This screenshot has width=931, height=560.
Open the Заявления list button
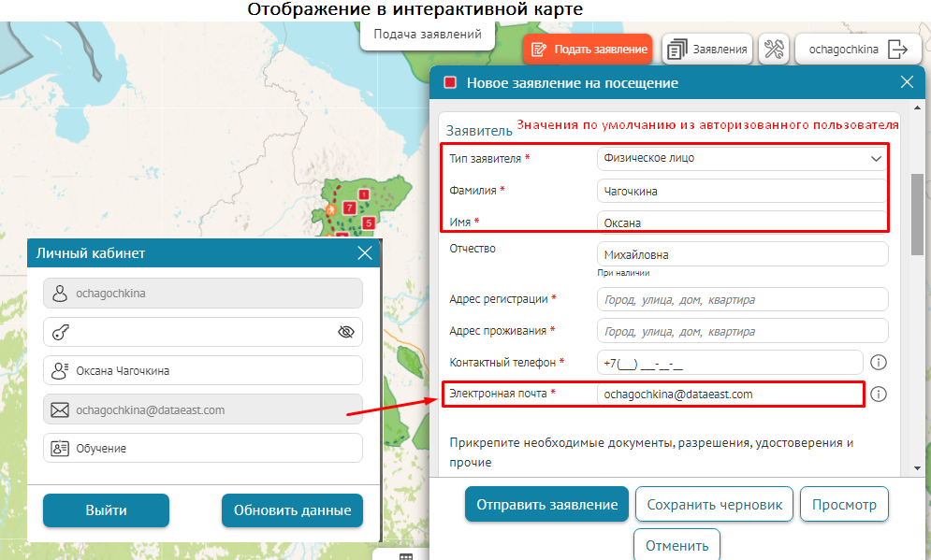[707, 50]
